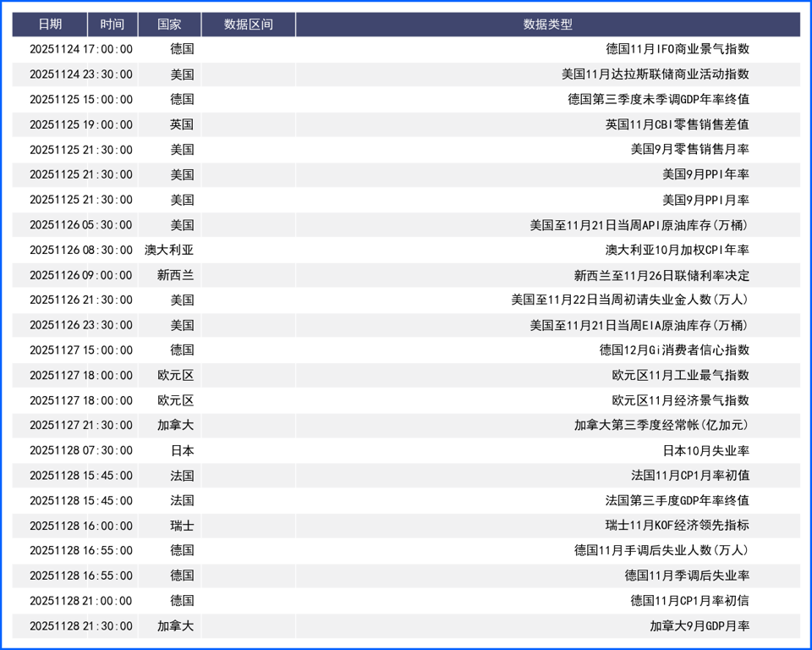Click the 20251124 17:00:00 date cell
The width and height of the screenshot is (812, 650).
pos(80,49)
